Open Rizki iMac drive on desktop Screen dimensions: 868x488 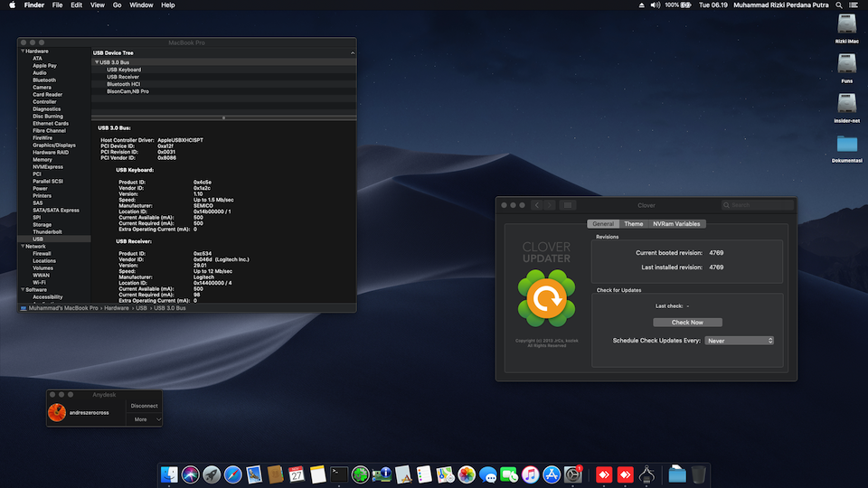[847, 25]
